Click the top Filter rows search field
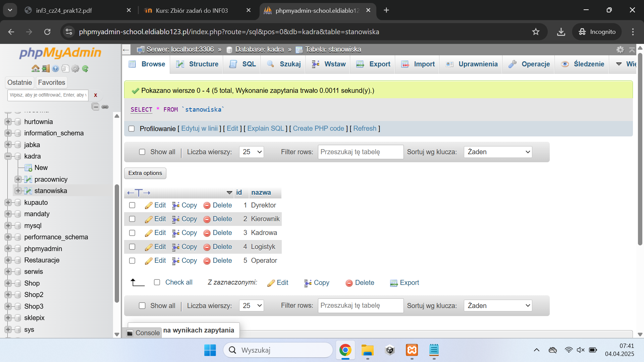The image size is (644, 362). click(x=361, y=152)
